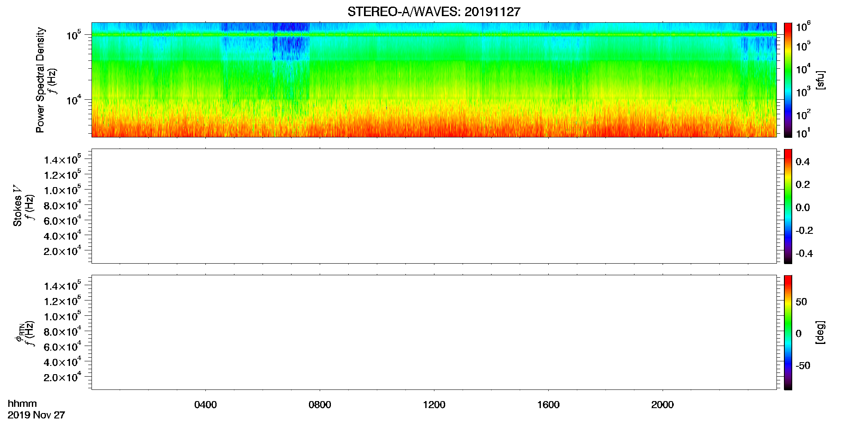Click the Stokes V color bar

tap(788, 206)
